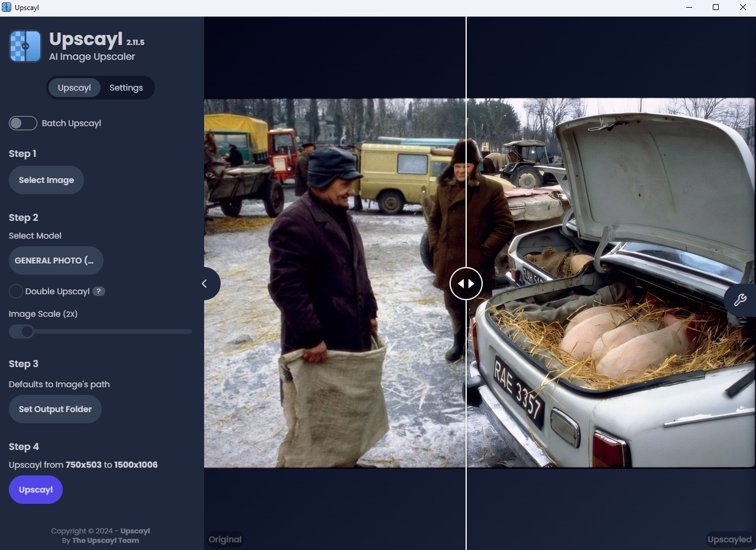Select the Upscayl tab

click(x=74, y=88)
